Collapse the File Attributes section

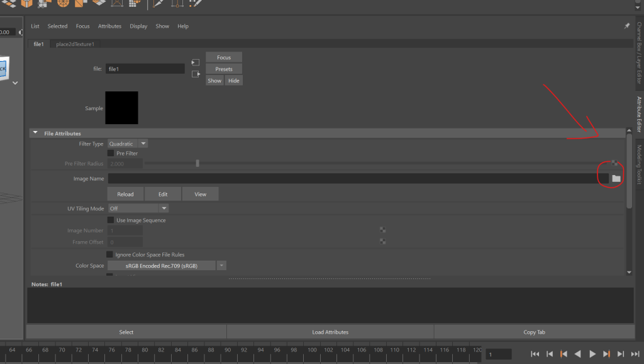pyautogui.click(x=36, y=134)
